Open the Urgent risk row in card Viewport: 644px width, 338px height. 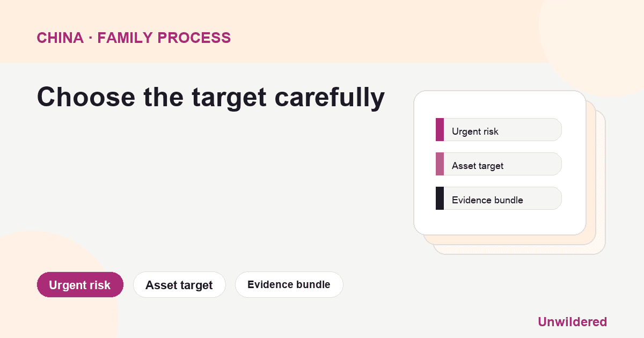499,130
